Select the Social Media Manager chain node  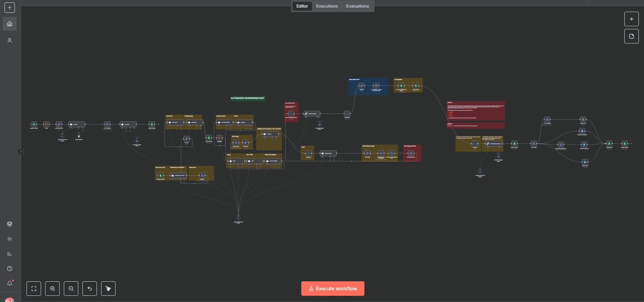click(x=494, y=143)
